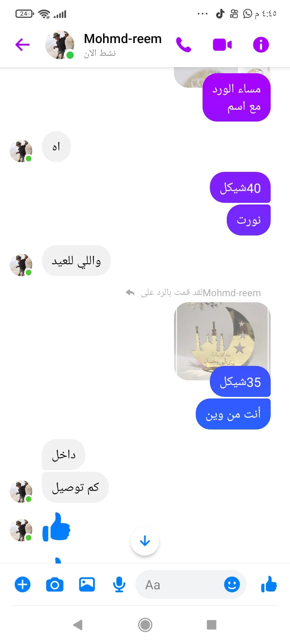Screen dimensions: 290x644
Task: Tap the Android home navigation button
Action: click(145, 625)
